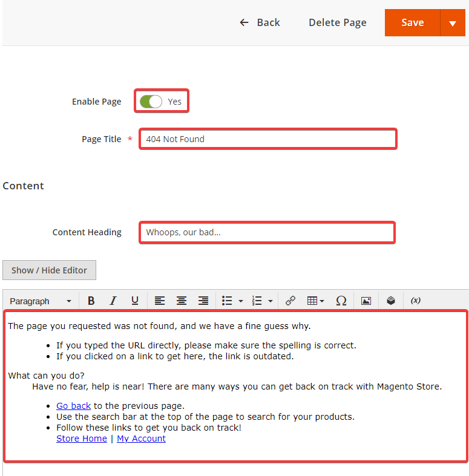Follow the Store Home link
The width and height of the screenshot is (469, 476).
click(x=82, y=439)
